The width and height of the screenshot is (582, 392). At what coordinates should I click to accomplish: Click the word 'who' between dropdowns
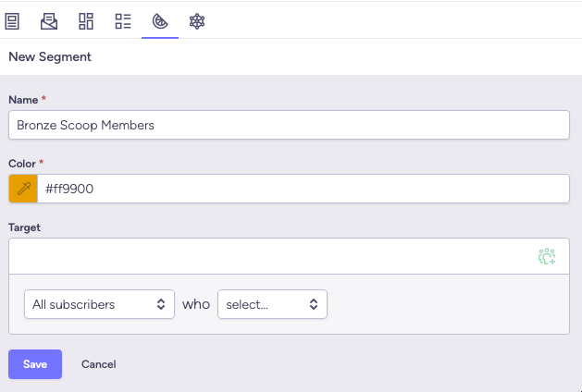[x=196, y=304]
